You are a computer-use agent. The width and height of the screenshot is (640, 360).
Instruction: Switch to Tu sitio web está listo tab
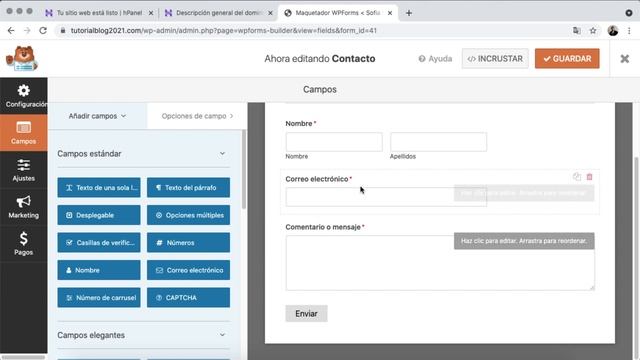pyautogui.click(x=99, y=13)
